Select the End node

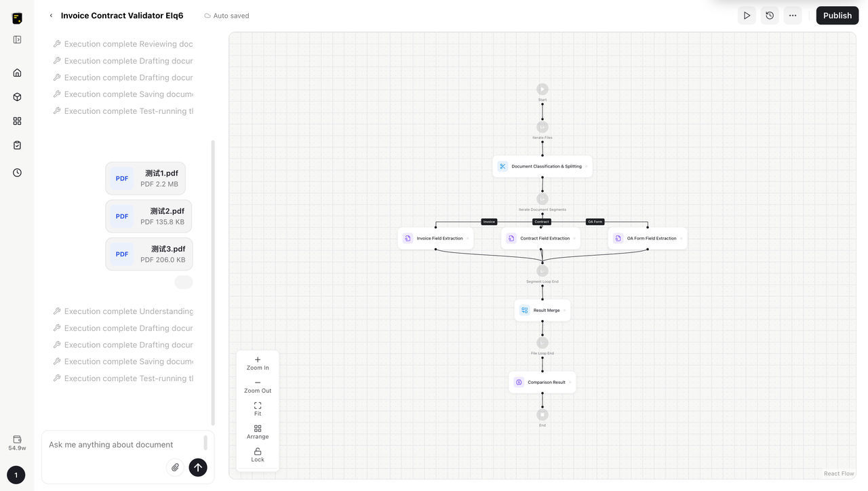coord(542,414)
